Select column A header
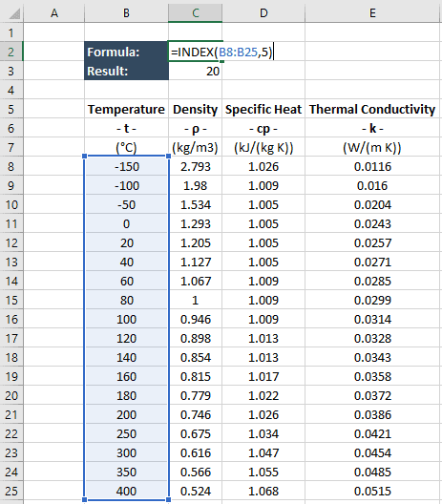This screenshot has height=504, width=442. click(54, 13)
